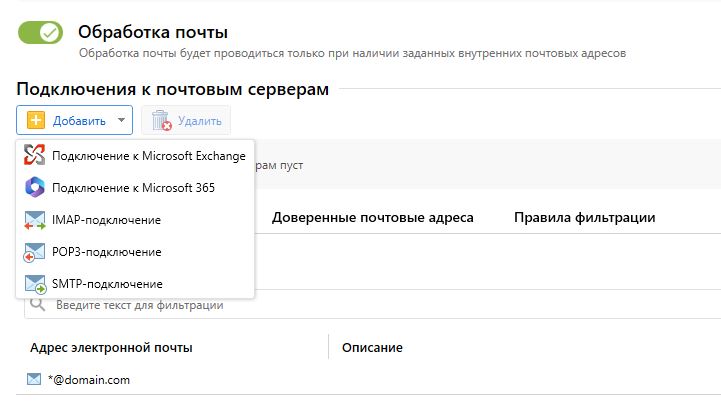Click the Описание column header
The image size is (721, 411).
coord(372,348)
